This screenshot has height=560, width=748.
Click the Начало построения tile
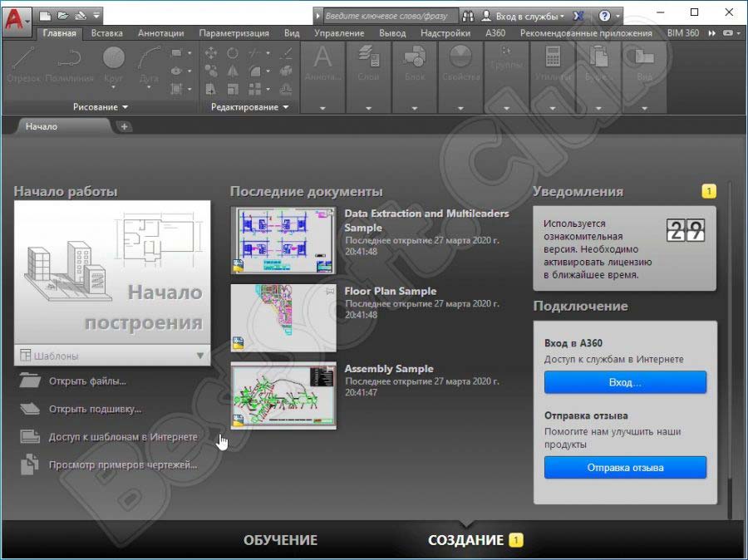(112, 272)
